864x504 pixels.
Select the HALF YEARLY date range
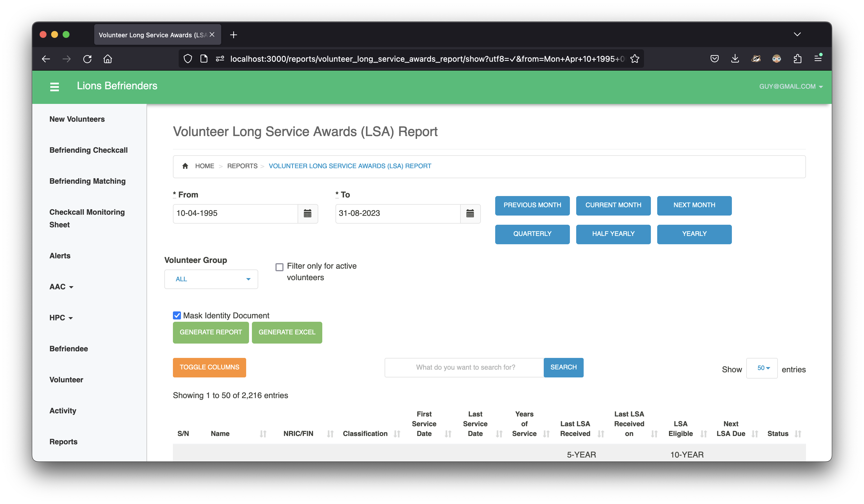(613, 234)
